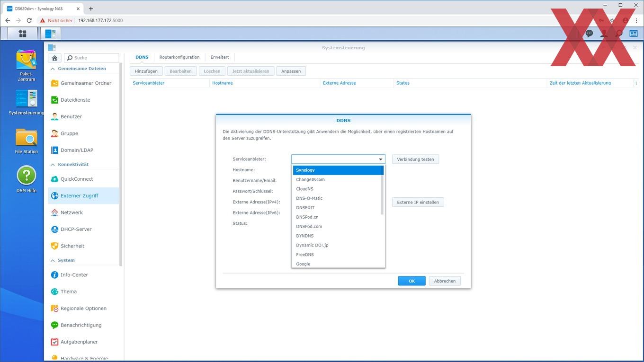
Task: Confirm the DDNS dialog with OK
Action: coord(412,281)
